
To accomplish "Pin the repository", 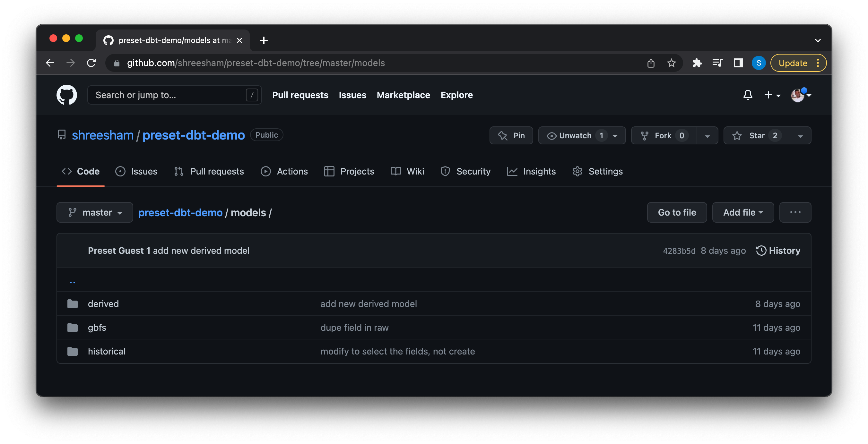I will coord(511,135).
